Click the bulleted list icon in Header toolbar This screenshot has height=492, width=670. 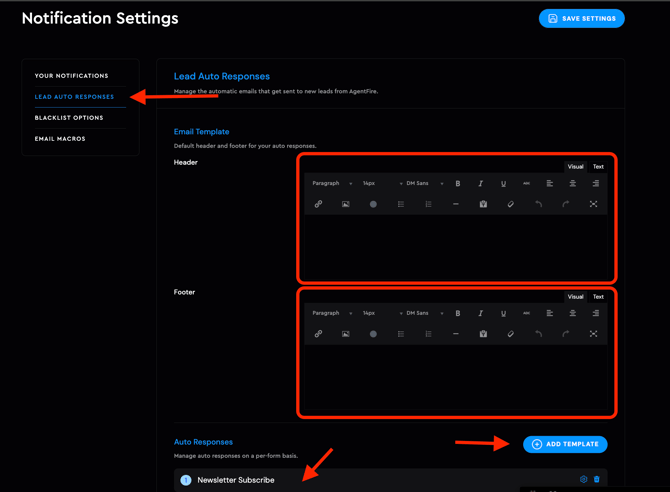click(401, 204)
